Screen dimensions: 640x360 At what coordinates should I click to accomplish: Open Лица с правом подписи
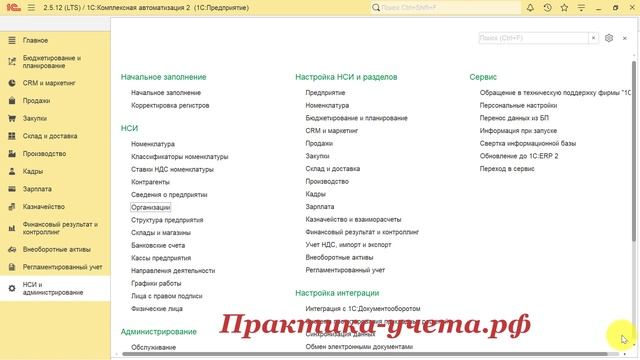click(167, 296)
